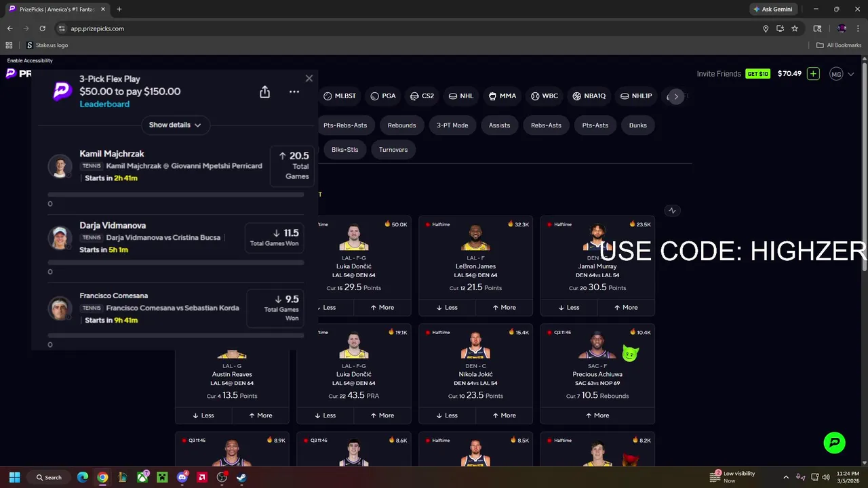
Task: Expand the account dropdown chevron
Action: click(x=851, y=74)
